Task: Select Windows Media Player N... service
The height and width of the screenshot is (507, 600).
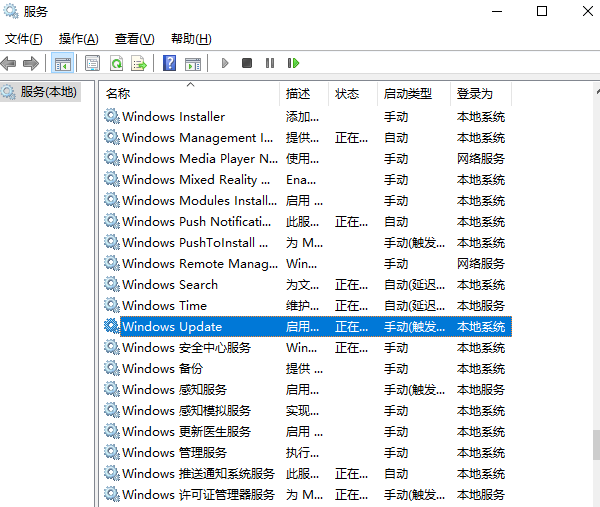Action: pos(308,158)
